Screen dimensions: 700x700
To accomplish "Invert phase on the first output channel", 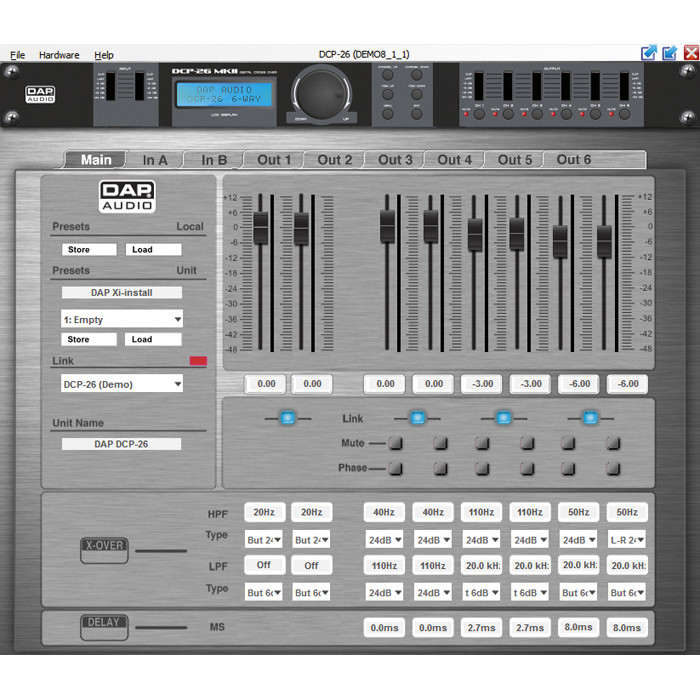I will pos(395,468).
